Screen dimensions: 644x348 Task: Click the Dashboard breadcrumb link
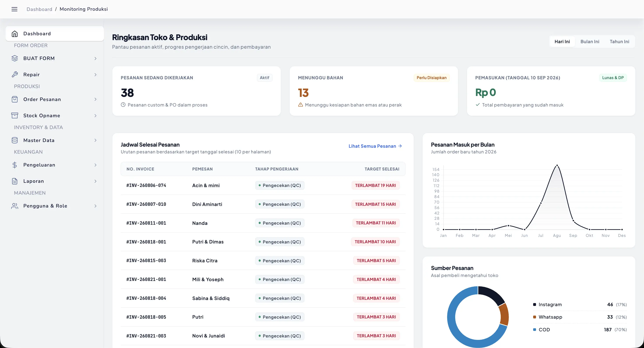(x=39, y=9)
